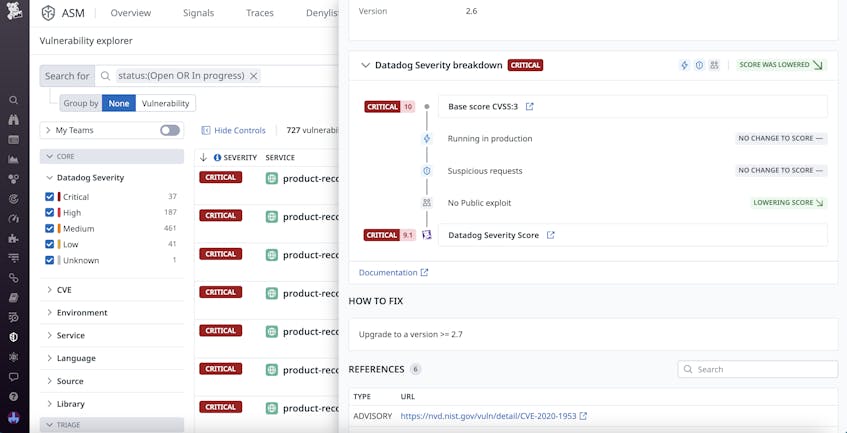
Task: Click NO CHANGE TO SCORE beside Running in production
Action: click(x=781, y=138)
